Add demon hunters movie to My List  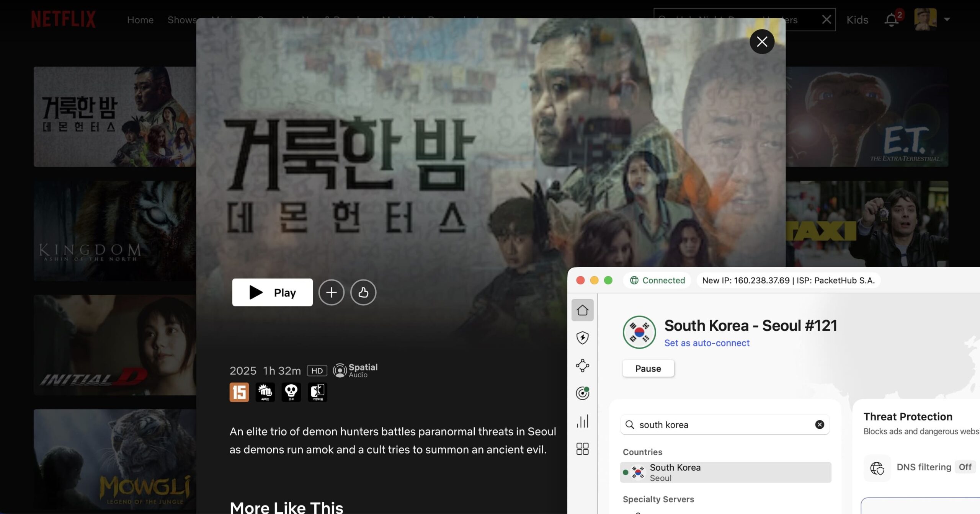pos(332,292)
